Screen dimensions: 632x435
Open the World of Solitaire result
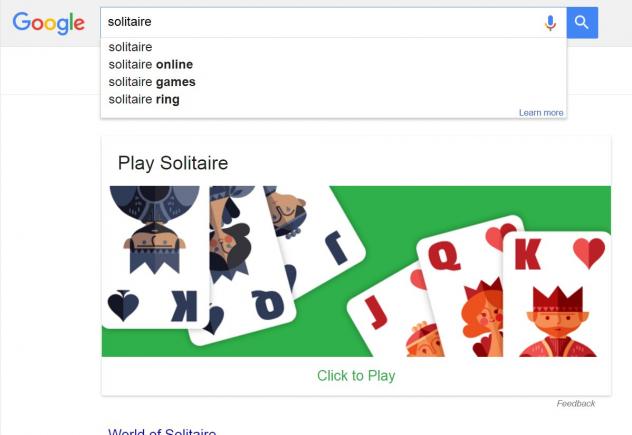point(162,431)
